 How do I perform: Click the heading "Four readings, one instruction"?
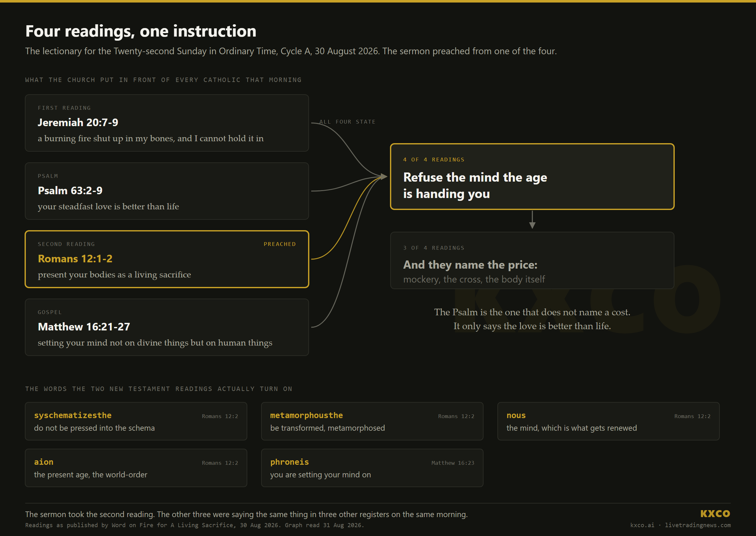pyautogui.click(x=141, y=31)
